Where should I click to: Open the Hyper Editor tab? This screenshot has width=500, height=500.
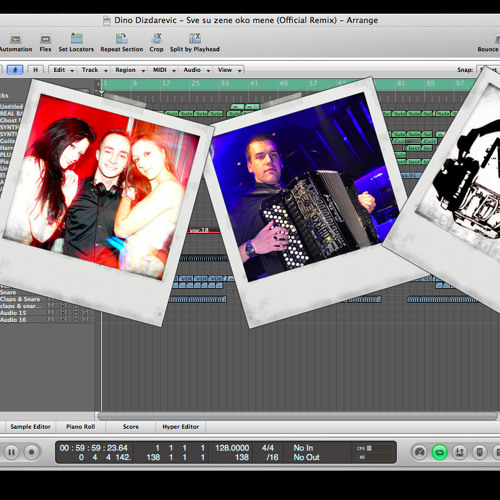coord(180,427)
